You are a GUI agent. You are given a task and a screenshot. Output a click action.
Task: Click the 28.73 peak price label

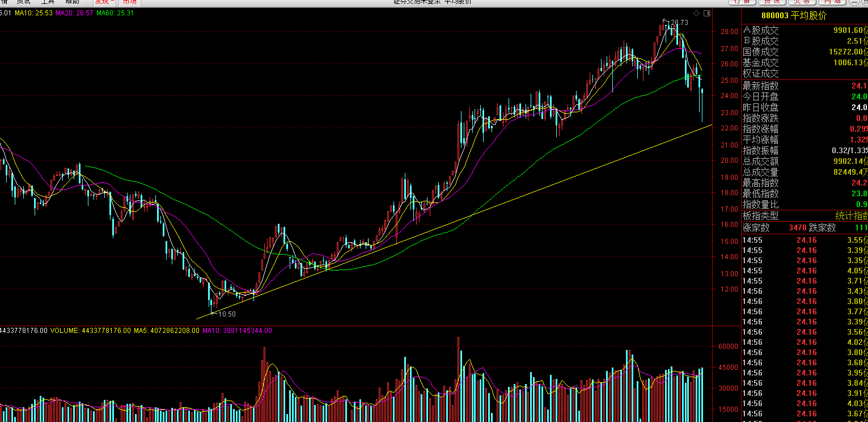[x=679, y=23]
